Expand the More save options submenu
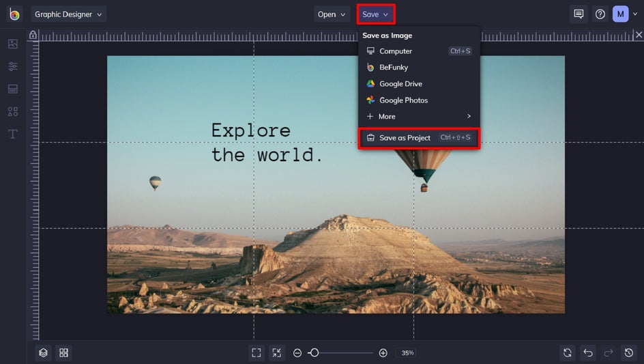Screen dimensions: 644x364 pos(419,116)
